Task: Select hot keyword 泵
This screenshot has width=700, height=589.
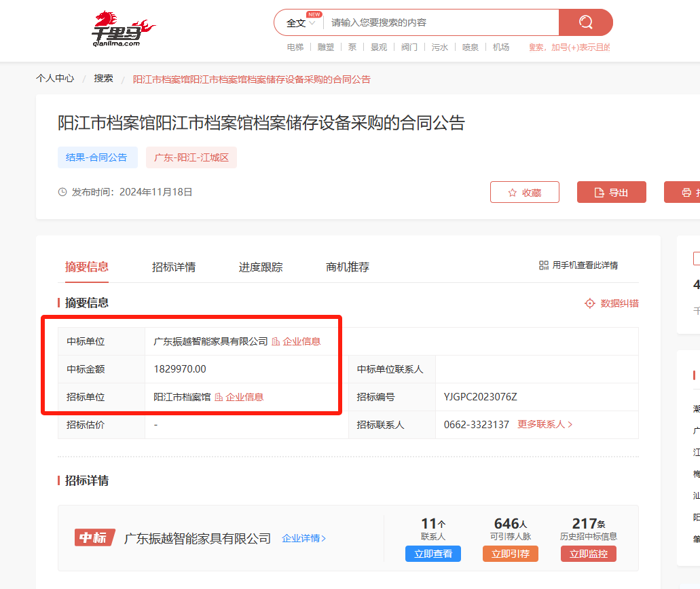Action: coord(352,47)
